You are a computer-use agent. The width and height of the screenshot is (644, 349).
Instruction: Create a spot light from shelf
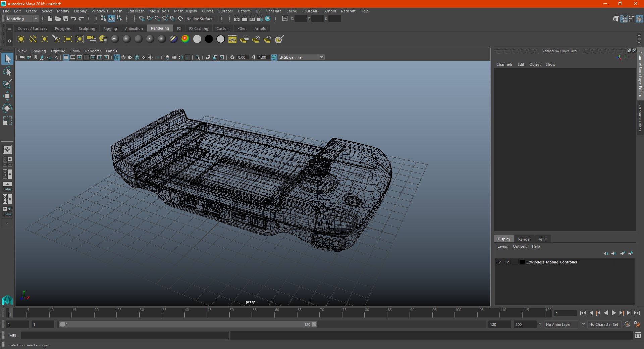[x=56, y=39]
